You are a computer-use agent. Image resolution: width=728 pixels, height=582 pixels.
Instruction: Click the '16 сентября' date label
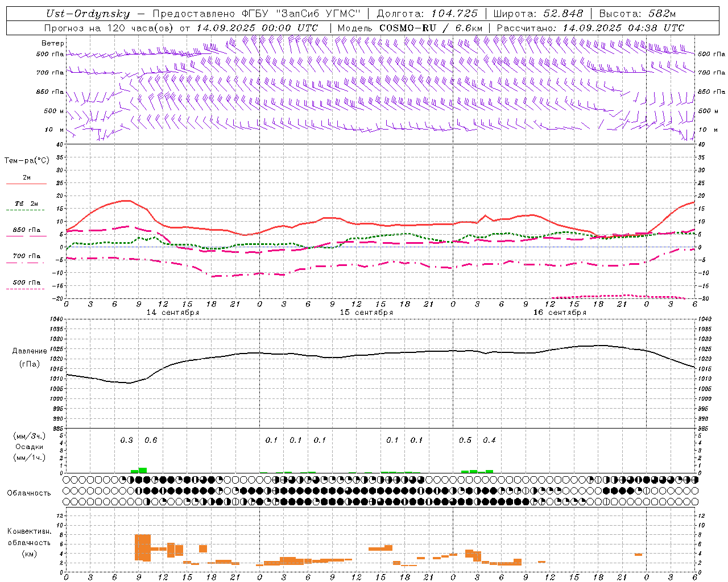click(560, 313)
